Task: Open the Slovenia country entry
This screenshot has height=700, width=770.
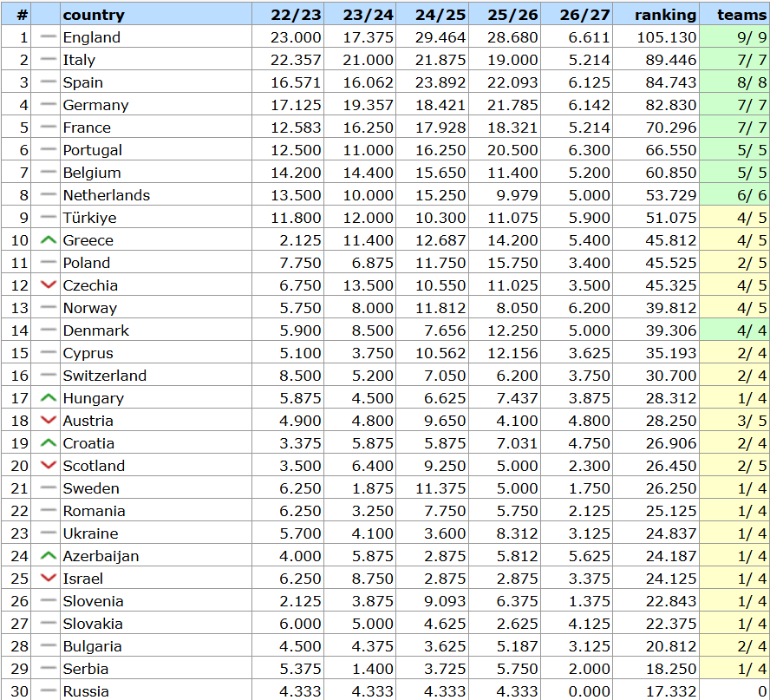Action: [x=94, y=601]
